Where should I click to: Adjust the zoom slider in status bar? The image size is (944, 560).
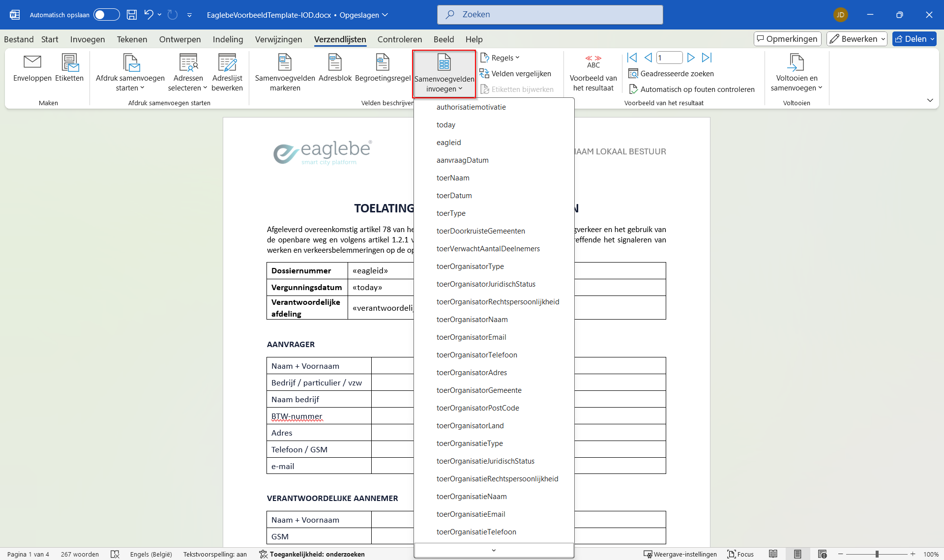(877, 554)
